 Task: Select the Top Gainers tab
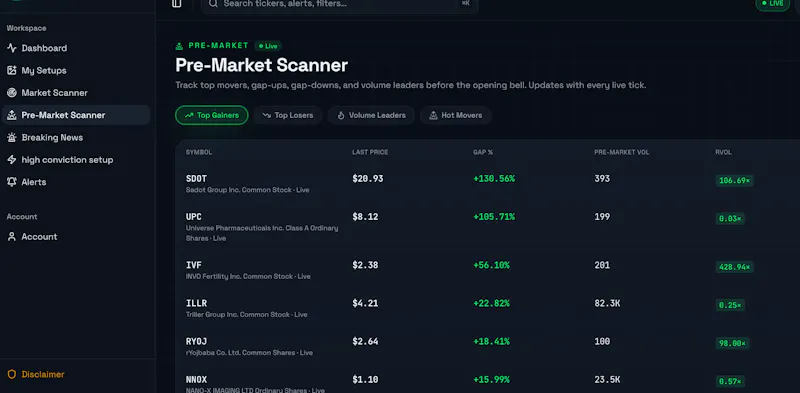pos(212,115)
